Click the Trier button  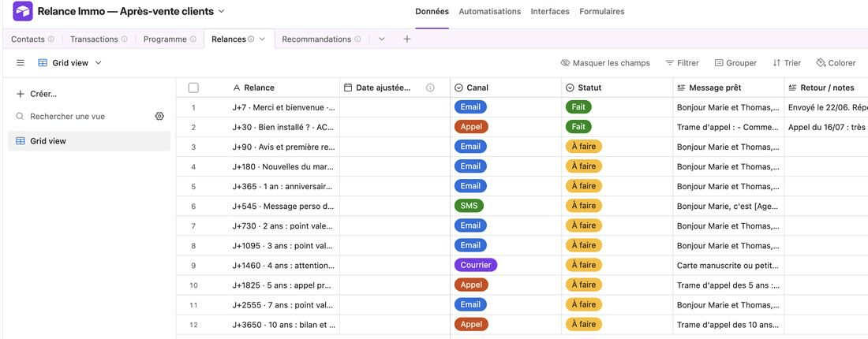787,63
